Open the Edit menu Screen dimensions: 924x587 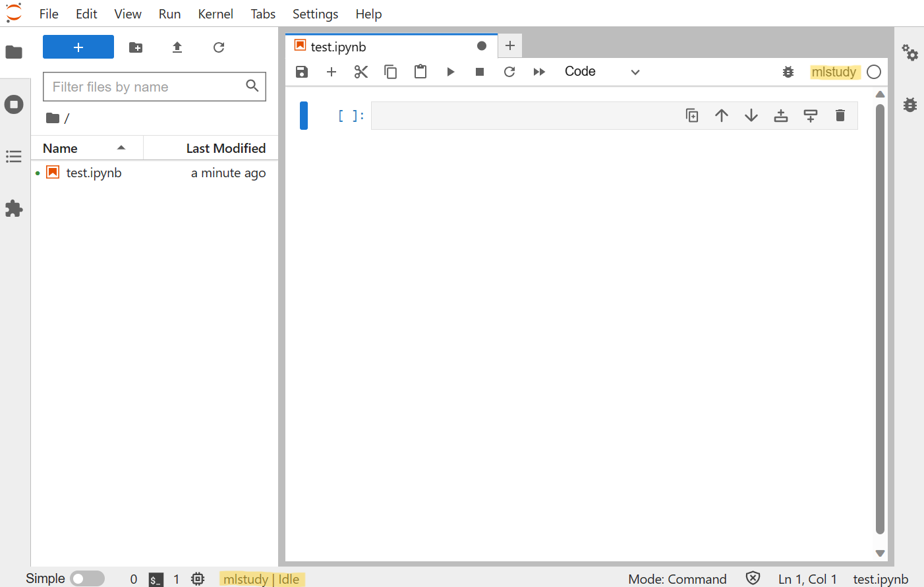(86, 14)
